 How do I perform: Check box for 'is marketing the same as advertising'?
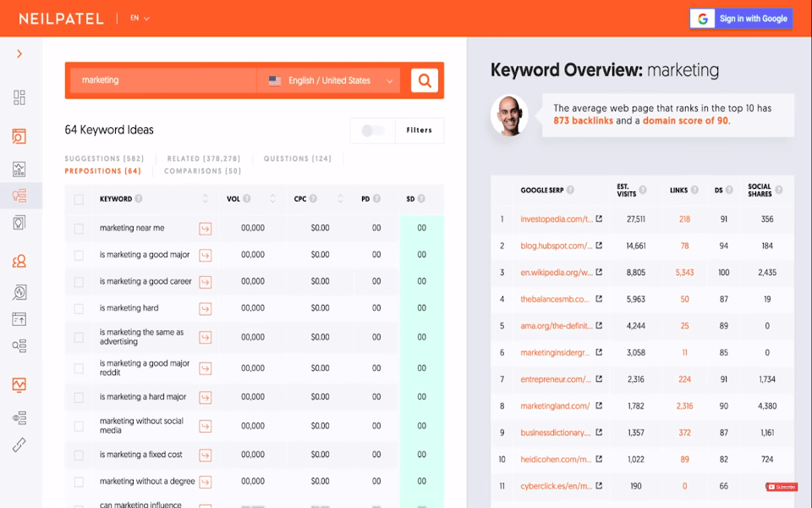[x=79, y=338]
